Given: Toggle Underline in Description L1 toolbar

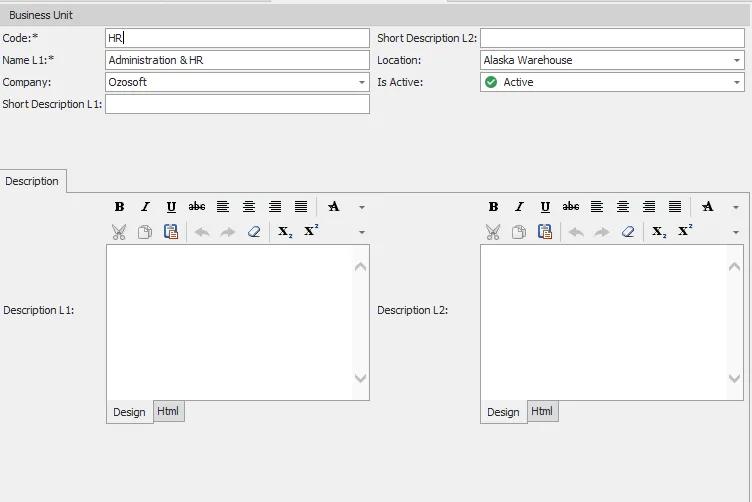Looking at the screenshot, I should (x=171, y=207).
